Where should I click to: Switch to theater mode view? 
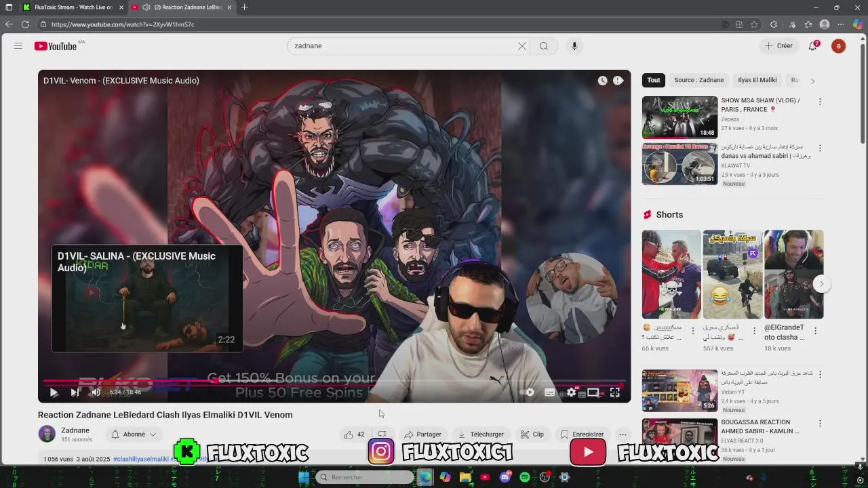point(593,392)
